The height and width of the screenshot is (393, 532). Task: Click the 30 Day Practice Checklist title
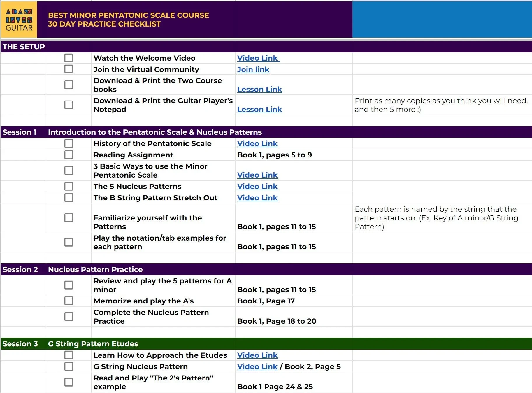[104, 24]
